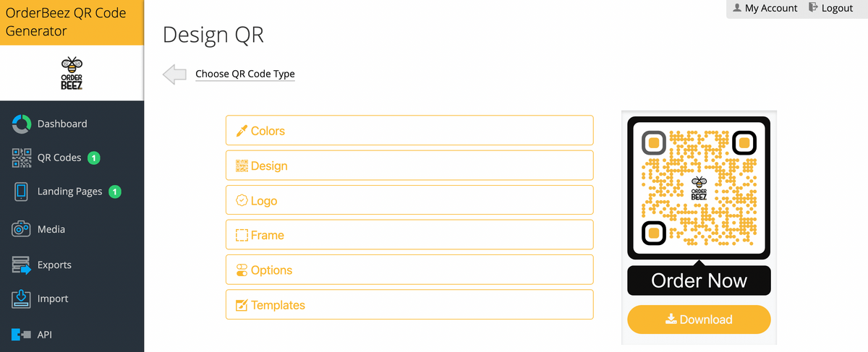
Task: Expand the Colors section
Action: point(409,131)
